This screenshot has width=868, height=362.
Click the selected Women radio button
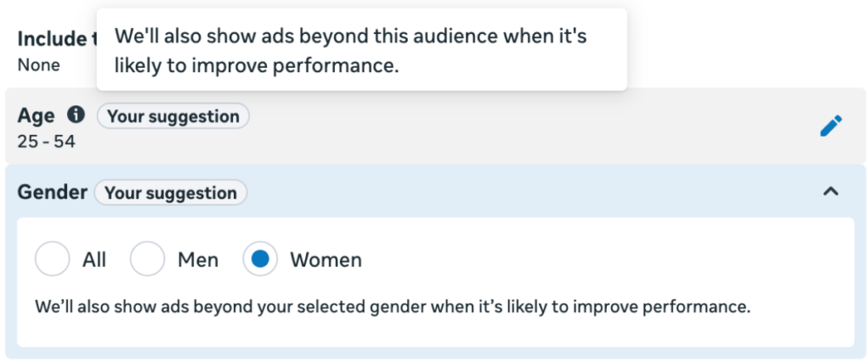coord(260,259)
